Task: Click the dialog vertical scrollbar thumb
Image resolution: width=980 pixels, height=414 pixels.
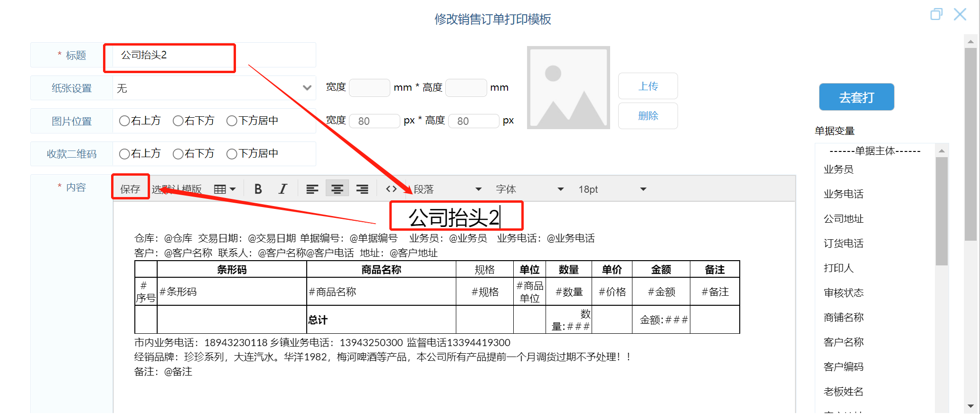Action: [971, 144]
